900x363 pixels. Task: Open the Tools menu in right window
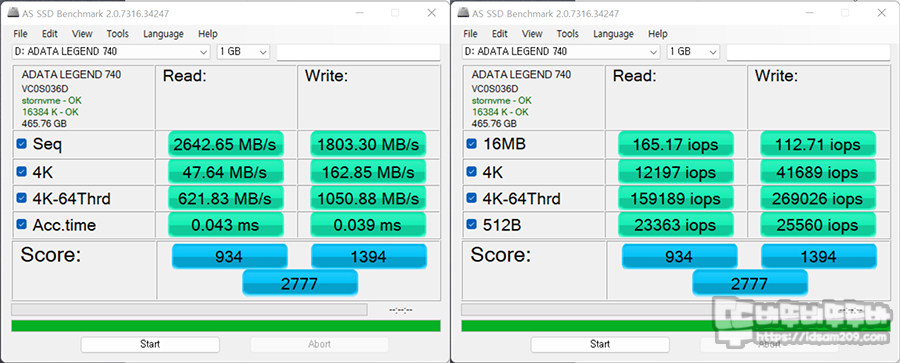568,34
